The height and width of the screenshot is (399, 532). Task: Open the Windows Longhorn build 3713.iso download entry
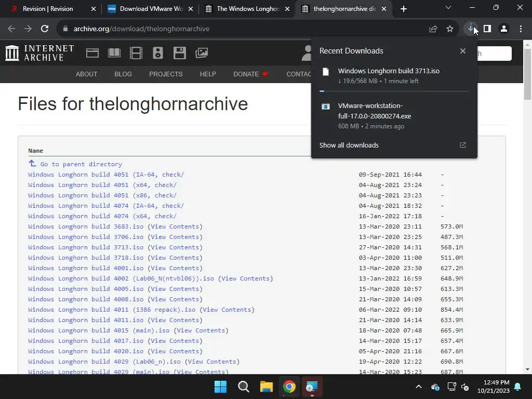[x=394, y=76]
